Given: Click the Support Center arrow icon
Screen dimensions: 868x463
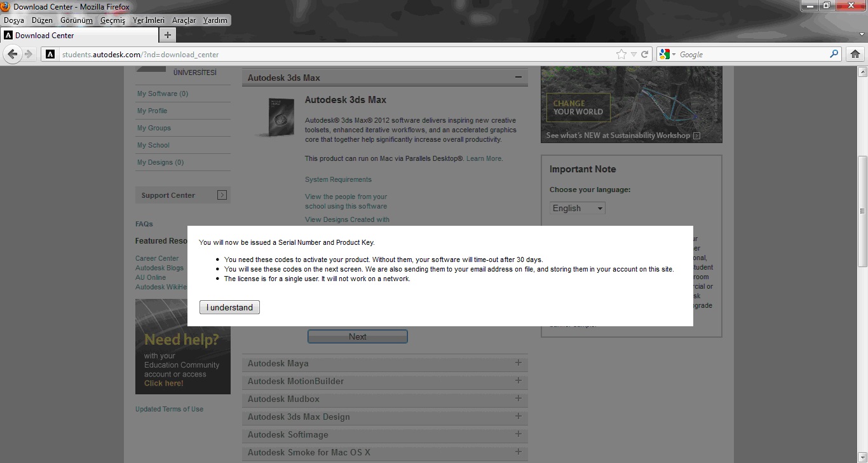Looking at the screenshot, I should click(x=222, y=195).
